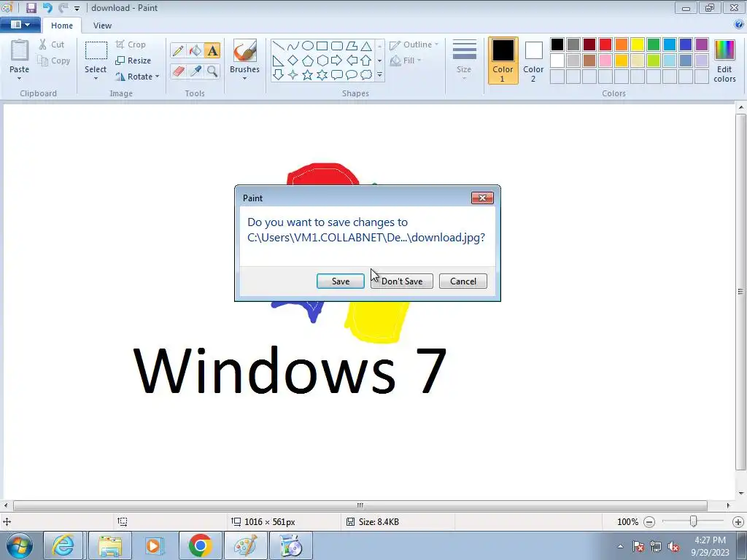Open the shape Outline dropdown
The image size is (747, 560).
pos(414,44)
